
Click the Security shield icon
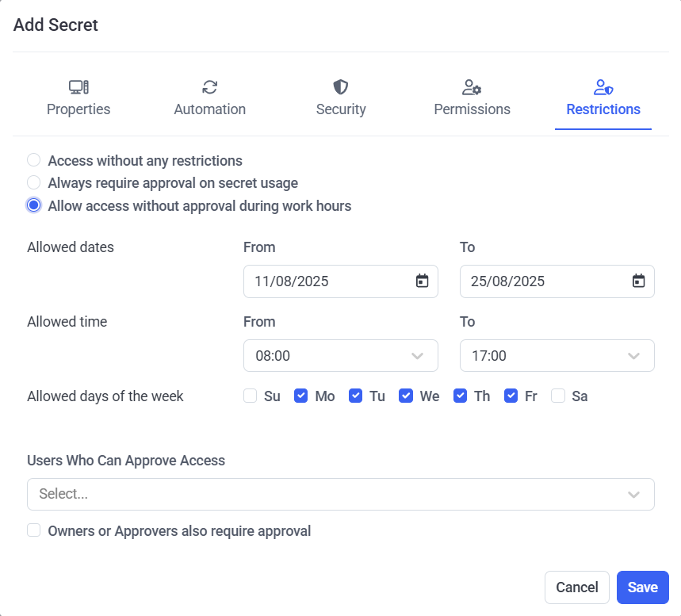(x=341, y=87)
